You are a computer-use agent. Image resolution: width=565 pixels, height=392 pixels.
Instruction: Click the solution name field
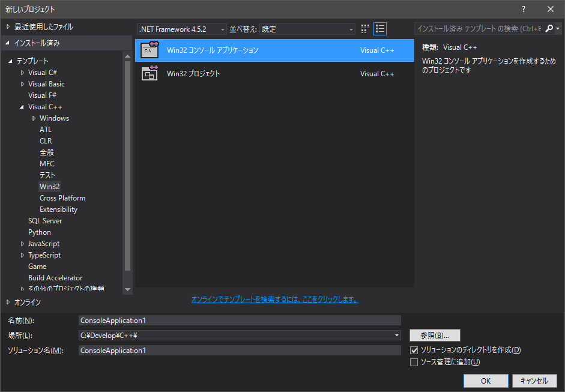(240, 350)
